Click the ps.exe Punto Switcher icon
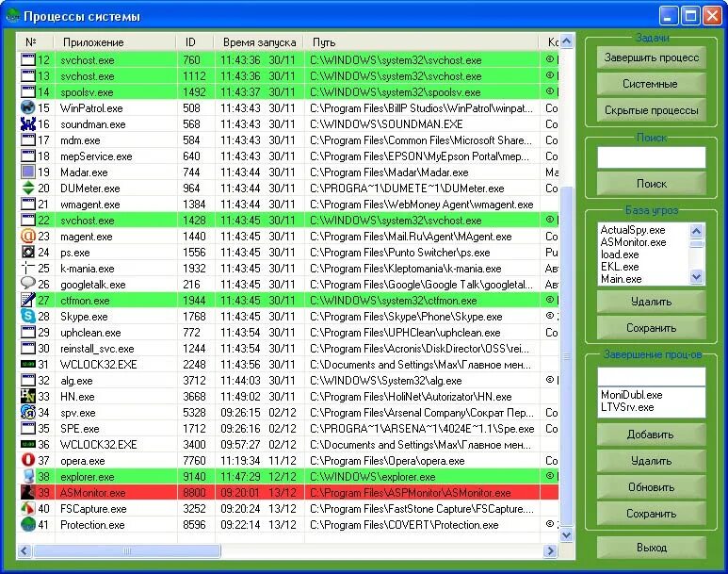The width and height of the screenshot is (728, 574). (x=28, y=253)
